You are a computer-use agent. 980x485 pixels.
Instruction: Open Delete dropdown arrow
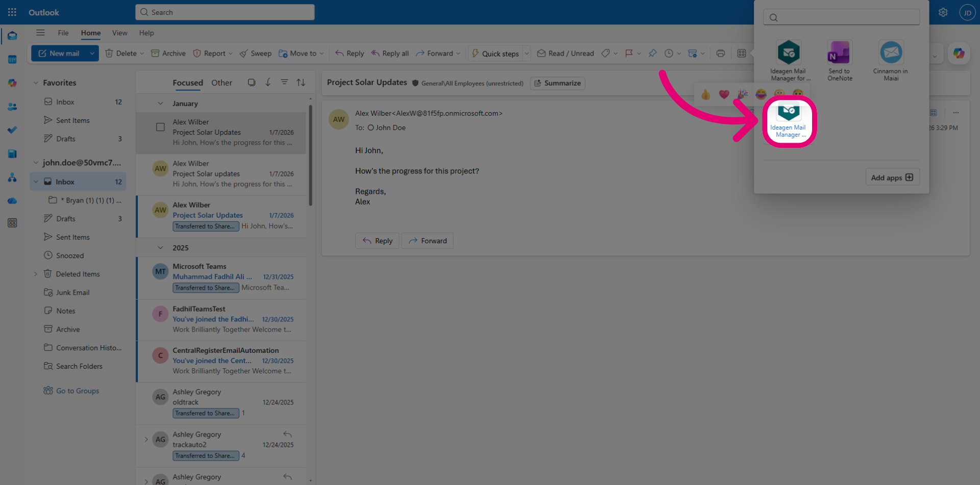click(142, 54)
